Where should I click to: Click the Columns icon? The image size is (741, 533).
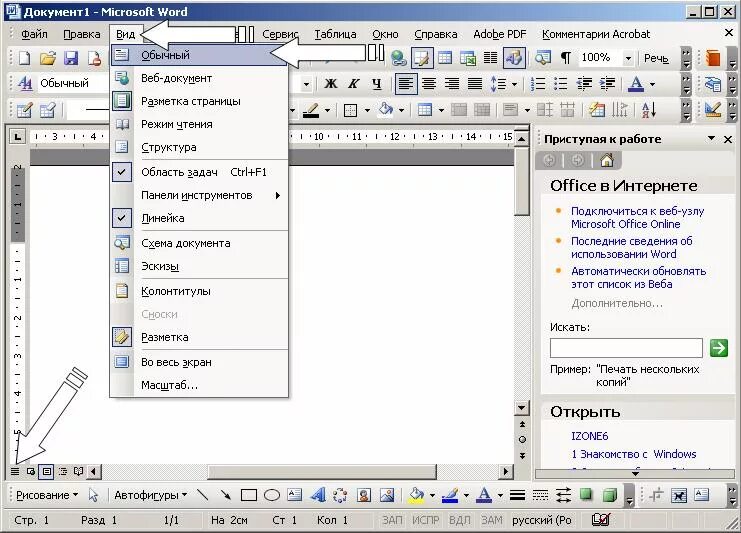coord(491,58)
